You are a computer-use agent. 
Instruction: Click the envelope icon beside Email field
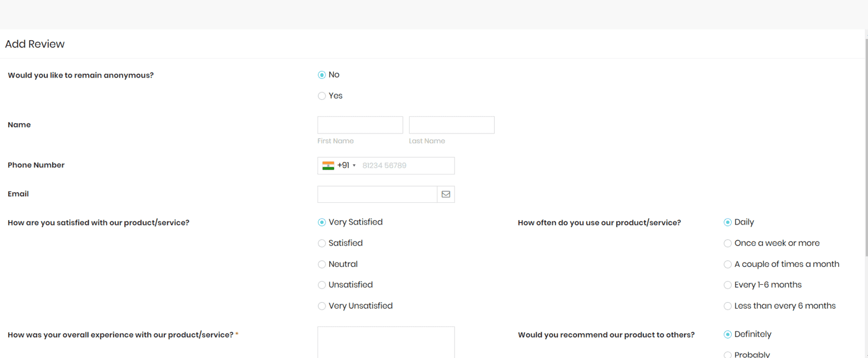446,194
